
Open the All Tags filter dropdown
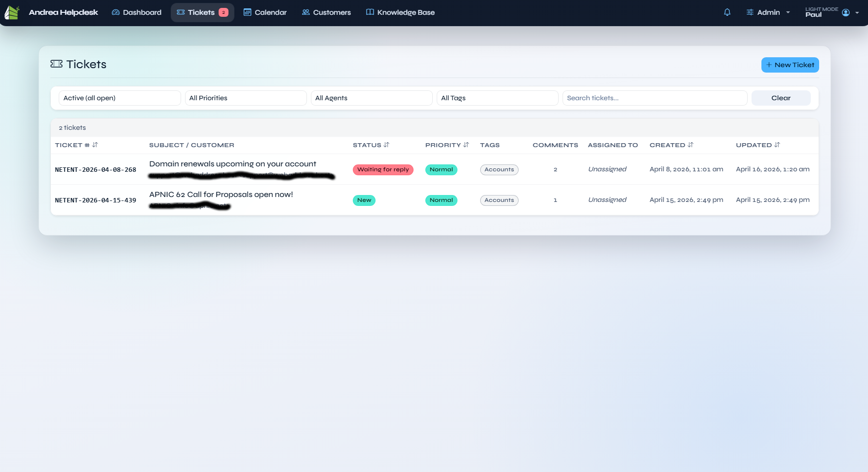click(x=497, y=98)
